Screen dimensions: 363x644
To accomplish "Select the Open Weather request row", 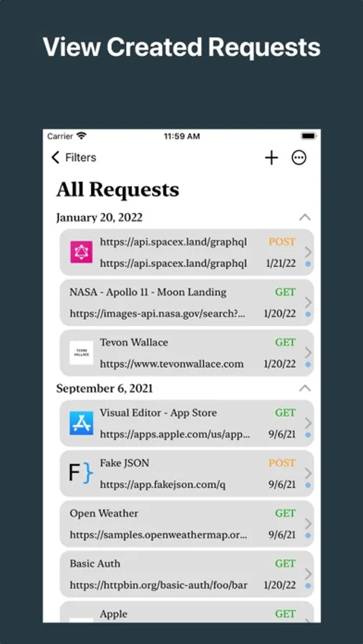I will pyautogui.click(x=187, y=524).
